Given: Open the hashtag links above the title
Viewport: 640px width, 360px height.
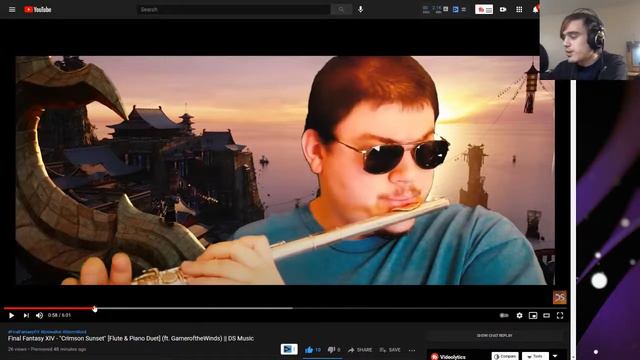Looking at the screenshot, I should point(47,332).
